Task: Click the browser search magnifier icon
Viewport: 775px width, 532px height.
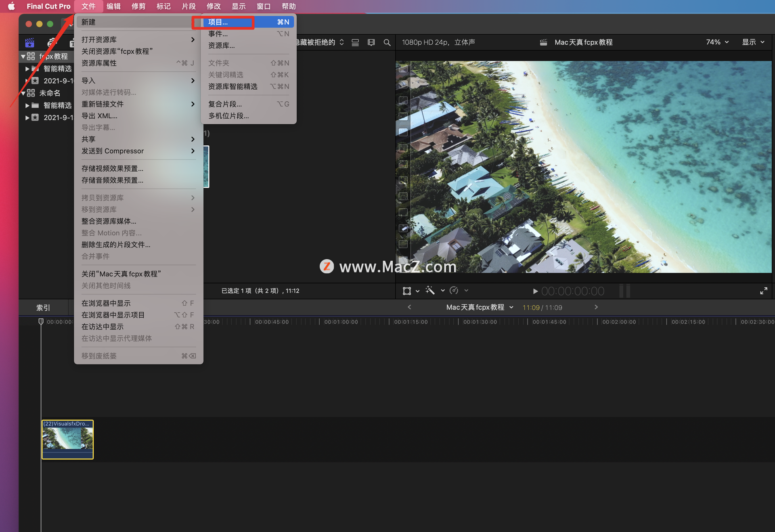Action: [387, 42]
